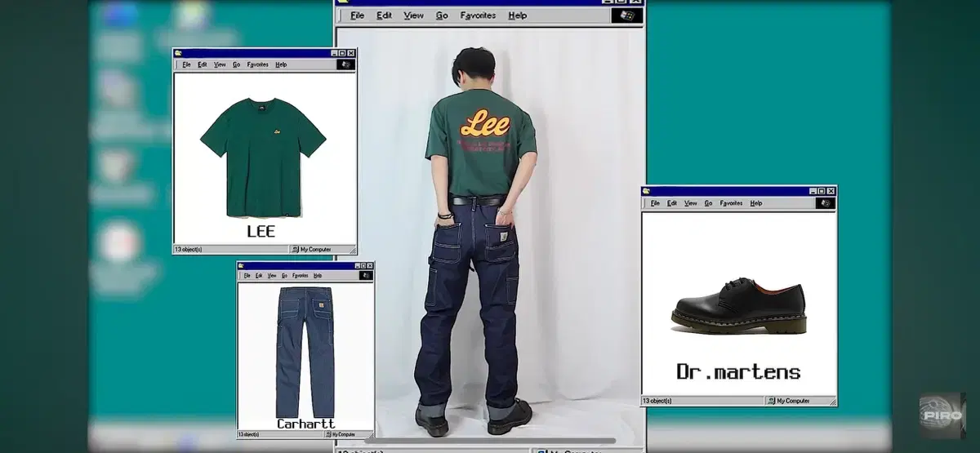Open View menu in the center main window
This screenshot has height=453, width=980.
point(414,16)
